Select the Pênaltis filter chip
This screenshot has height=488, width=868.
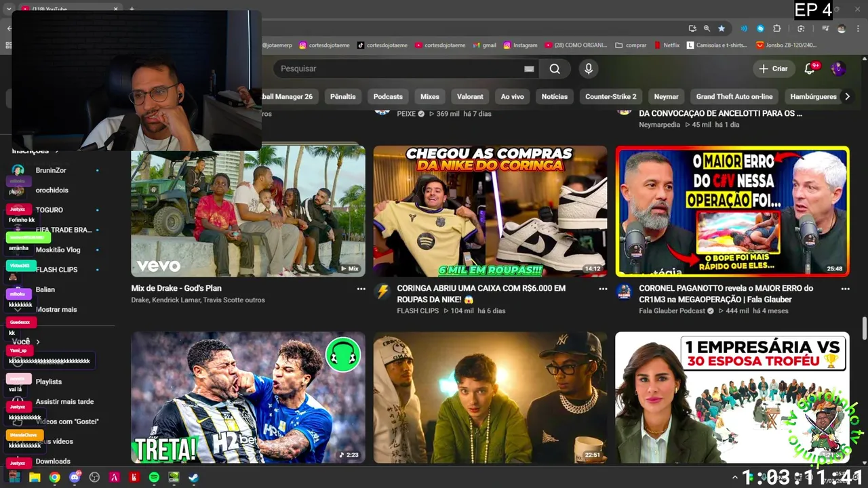342,96
